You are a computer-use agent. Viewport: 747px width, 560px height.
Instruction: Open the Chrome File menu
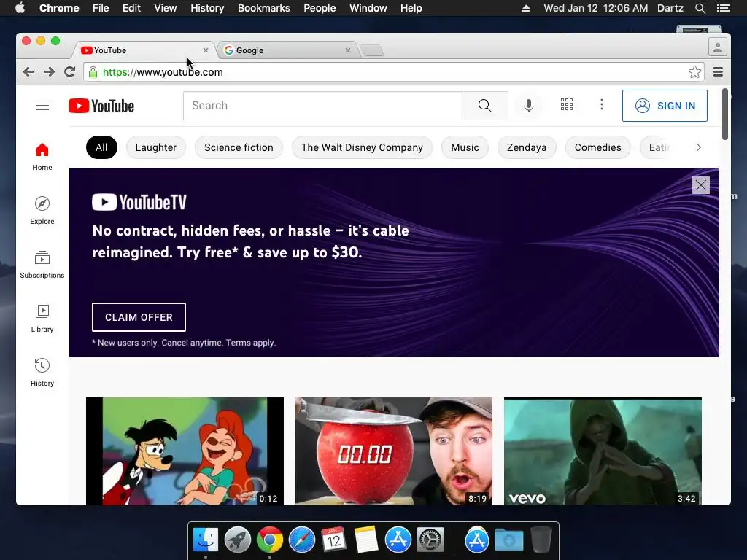coord(101,8)
